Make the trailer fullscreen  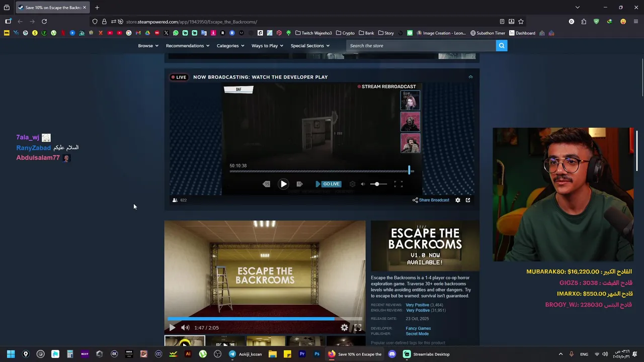point(358,328)
